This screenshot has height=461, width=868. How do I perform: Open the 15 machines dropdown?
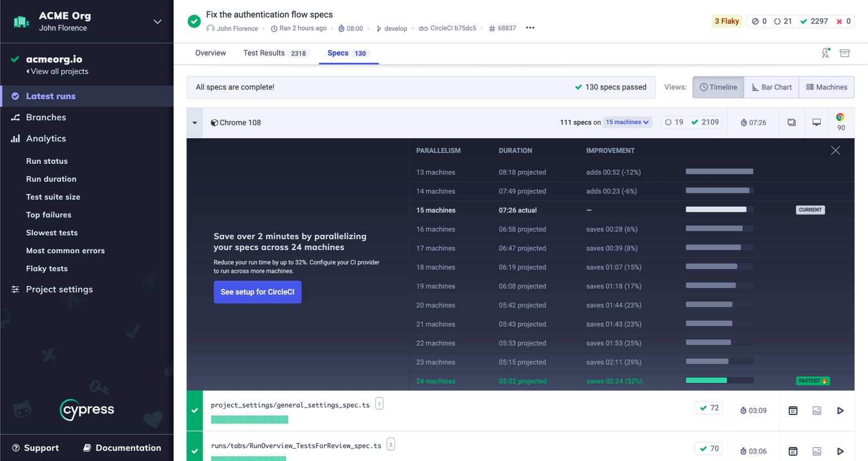[627, 123]
